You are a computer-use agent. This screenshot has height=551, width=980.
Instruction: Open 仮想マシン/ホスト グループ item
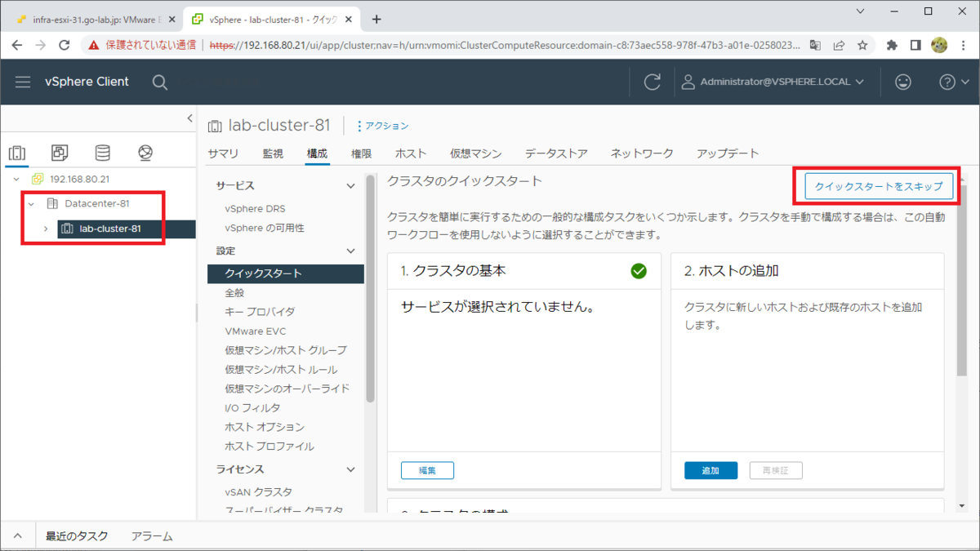coord(286,350)
